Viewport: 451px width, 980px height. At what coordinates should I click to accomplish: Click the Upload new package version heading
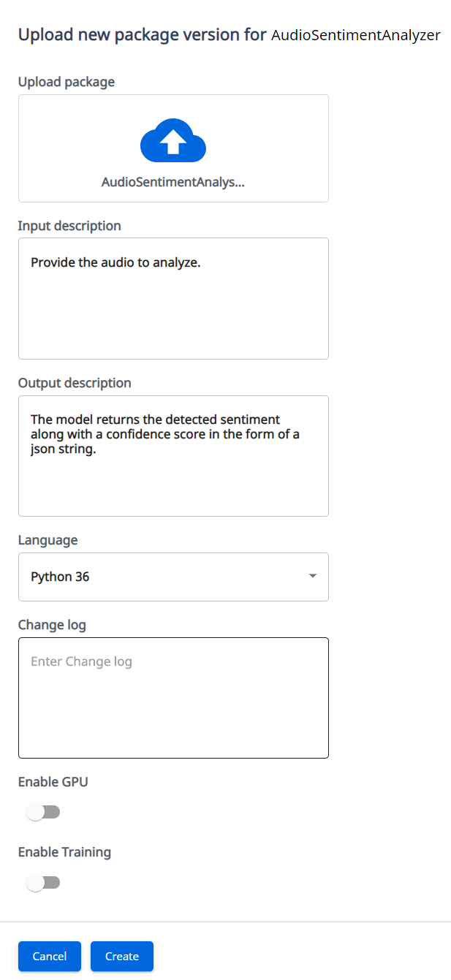tap(142, 34)
